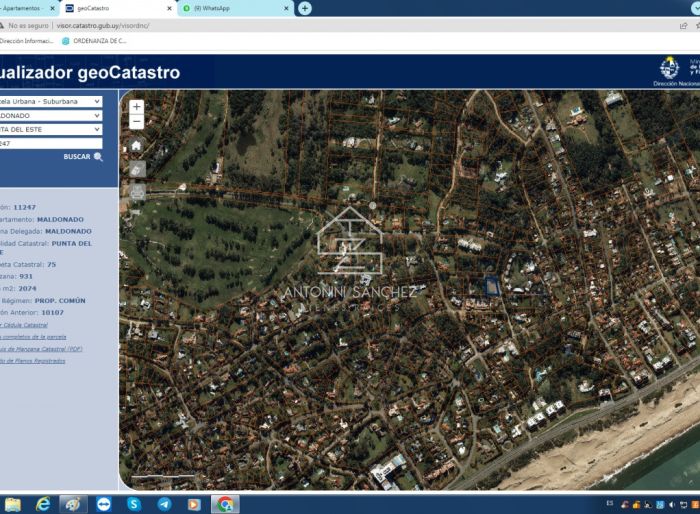Select the Régimen value PROP. COMÚN
The width and height of the screenshot is (700, 514).
pos(60,301)
